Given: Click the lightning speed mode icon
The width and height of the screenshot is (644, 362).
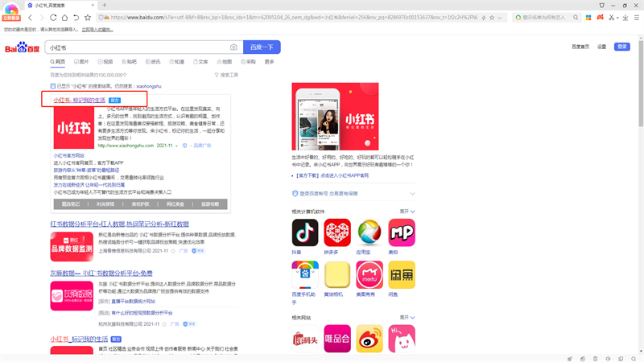Looking at the screenshot, I should (x=484, y=18).
